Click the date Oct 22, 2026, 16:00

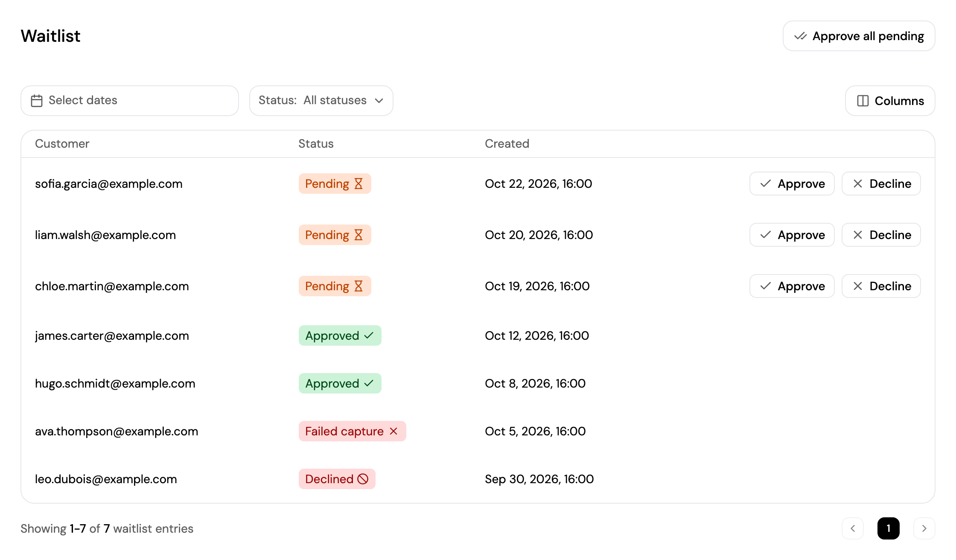(539, 184)
